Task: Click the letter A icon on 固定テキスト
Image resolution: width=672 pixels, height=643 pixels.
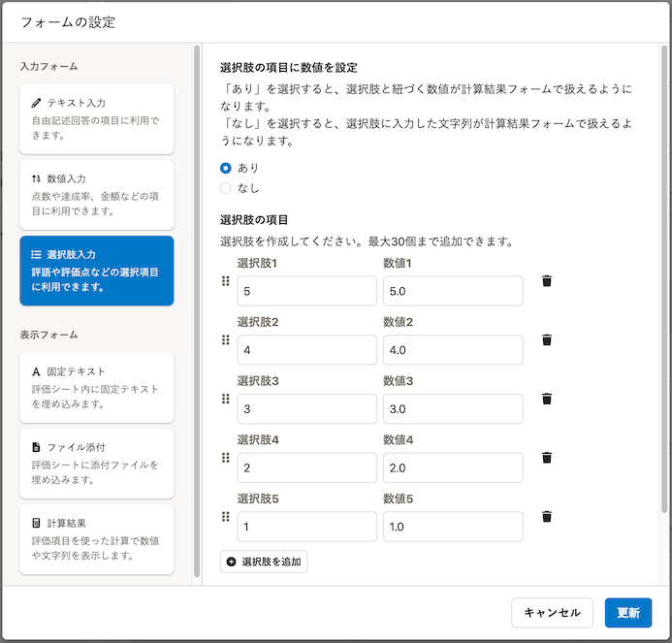Action: [36, 371]
